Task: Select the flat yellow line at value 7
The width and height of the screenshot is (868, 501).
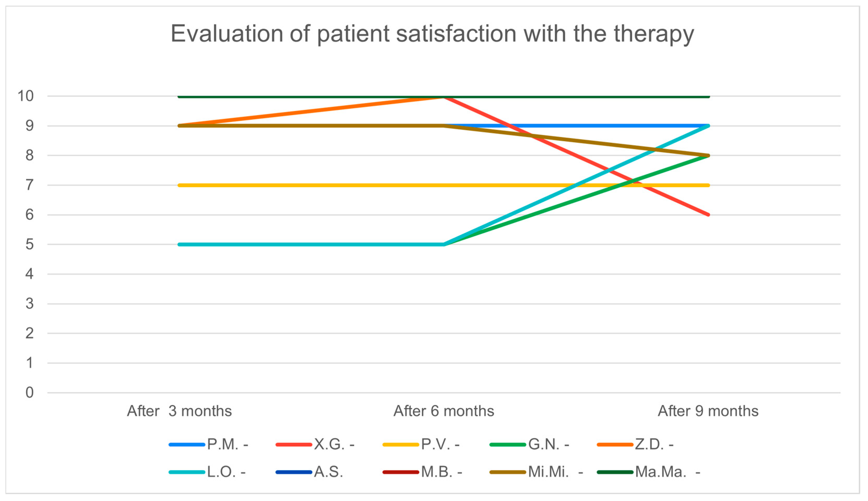Action: tap(310, 186)
